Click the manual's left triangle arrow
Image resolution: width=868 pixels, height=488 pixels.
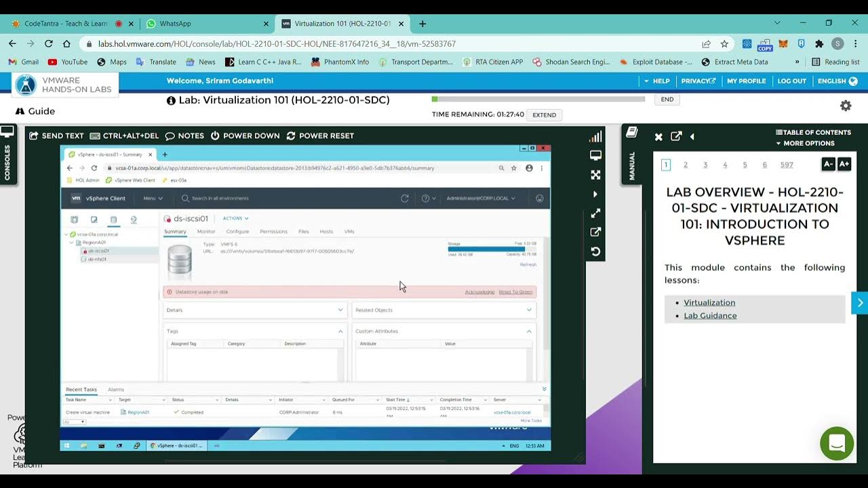tap(692, 136)
